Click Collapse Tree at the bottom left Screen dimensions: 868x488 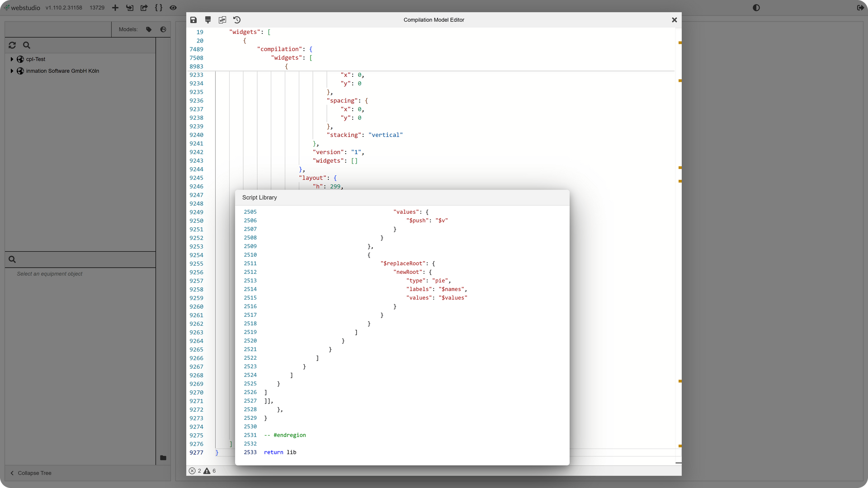(x=31, y=473)
